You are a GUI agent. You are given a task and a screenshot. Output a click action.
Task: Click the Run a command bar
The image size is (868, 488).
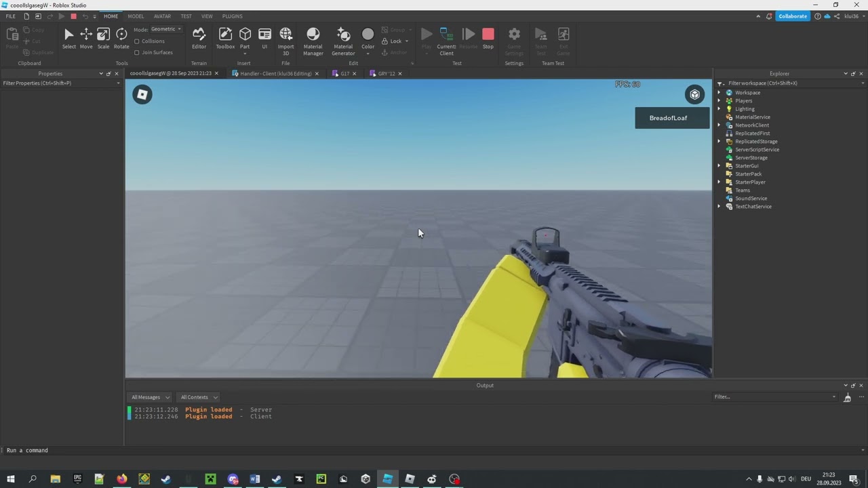[x=434, y=450]
